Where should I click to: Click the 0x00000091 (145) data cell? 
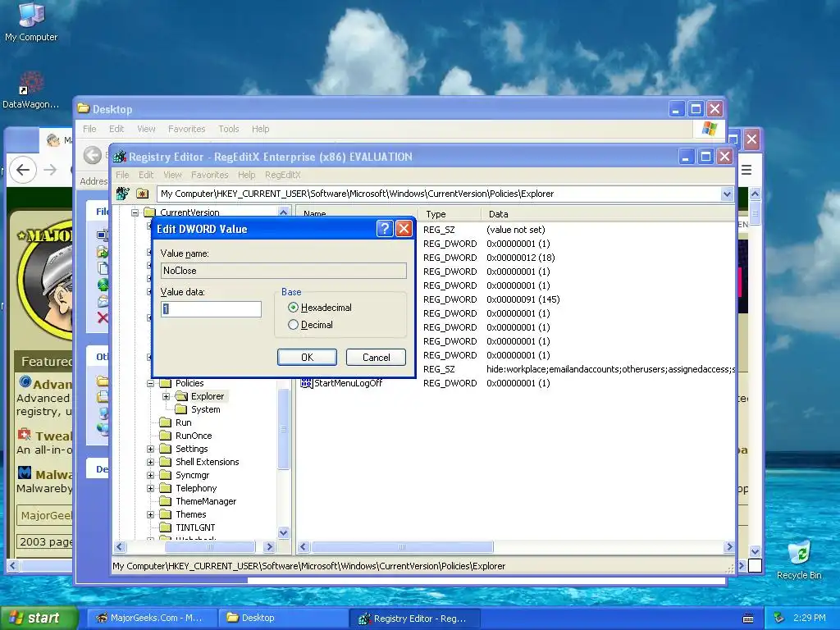523,299
